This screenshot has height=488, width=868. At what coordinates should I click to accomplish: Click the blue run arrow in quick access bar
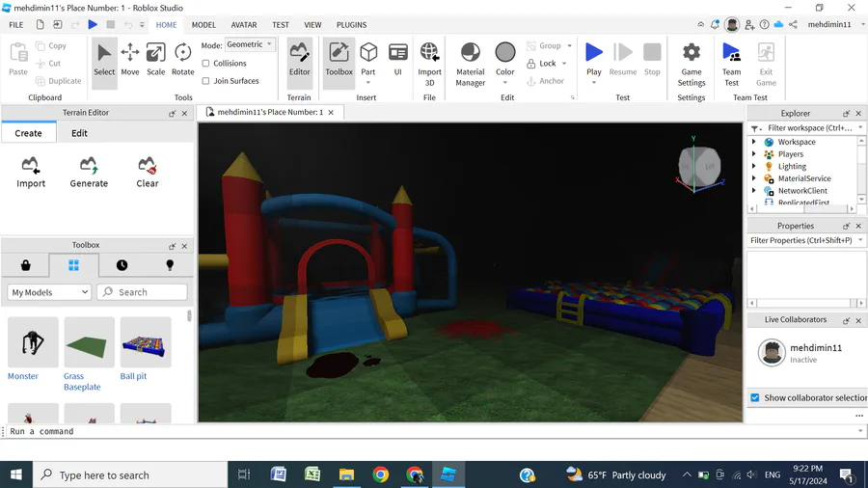coord(93,24)
